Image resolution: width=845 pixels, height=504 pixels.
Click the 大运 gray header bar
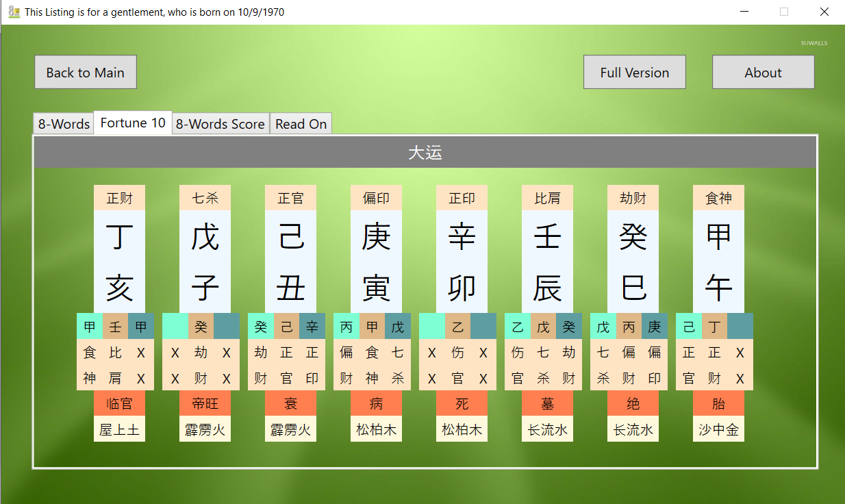[x=425, y=153]
